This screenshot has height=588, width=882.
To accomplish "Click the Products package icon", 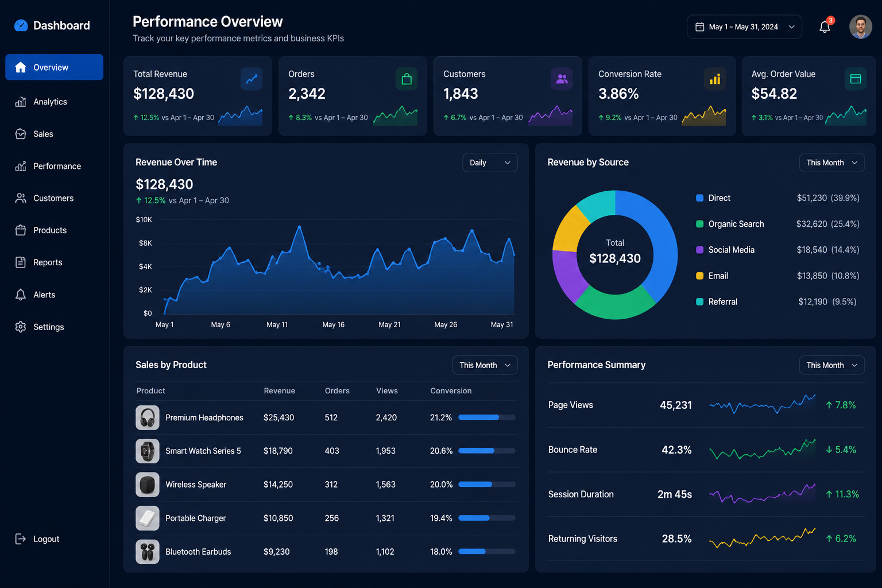I will pos(21,230).
